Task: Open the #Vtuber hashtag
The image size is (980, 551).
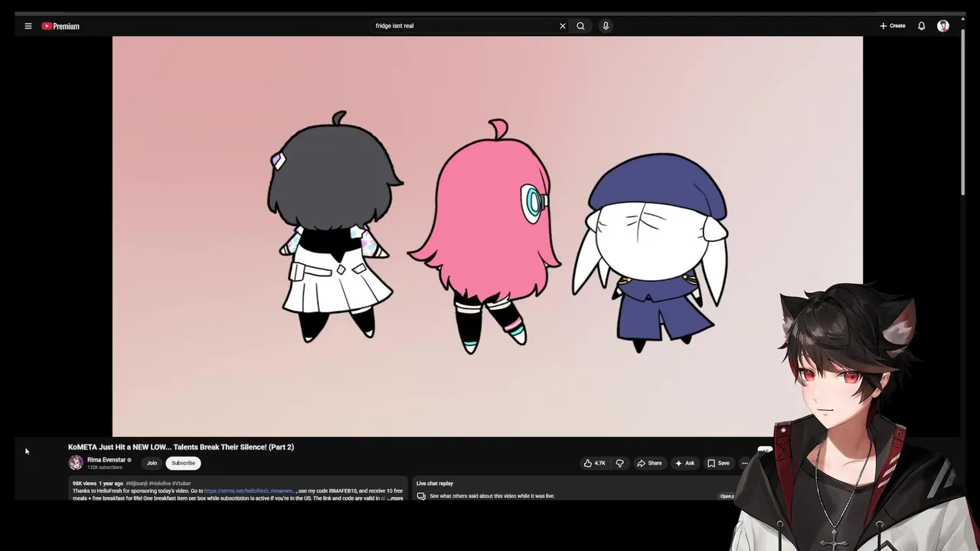Action: coord(181,484)
